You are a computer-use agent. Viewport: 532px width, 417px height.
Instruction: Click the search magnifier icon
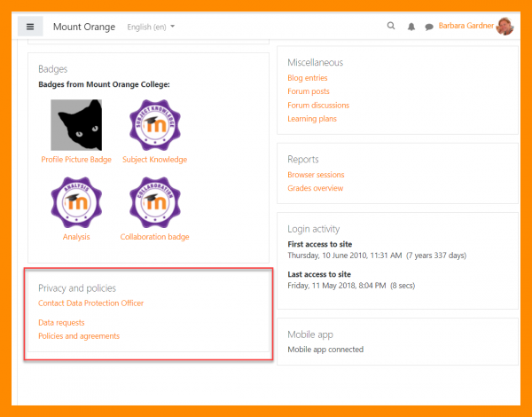point(391,27)
